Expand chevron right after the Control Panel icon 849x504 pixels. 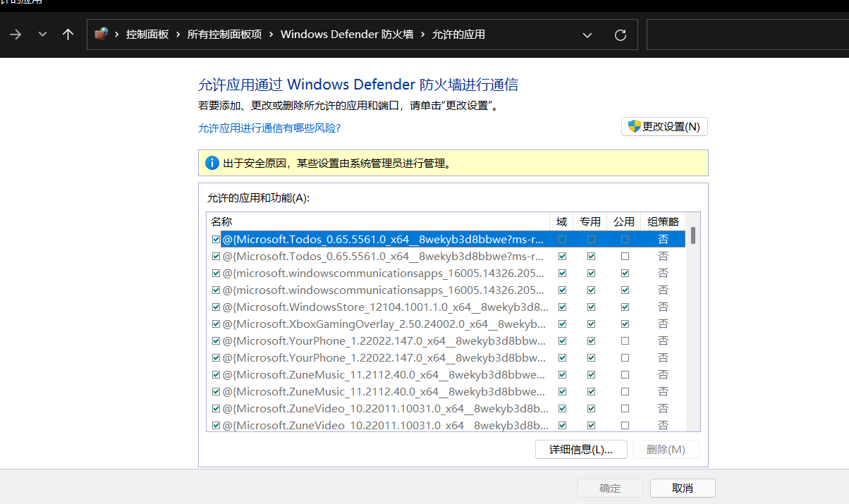coord(117,34)
